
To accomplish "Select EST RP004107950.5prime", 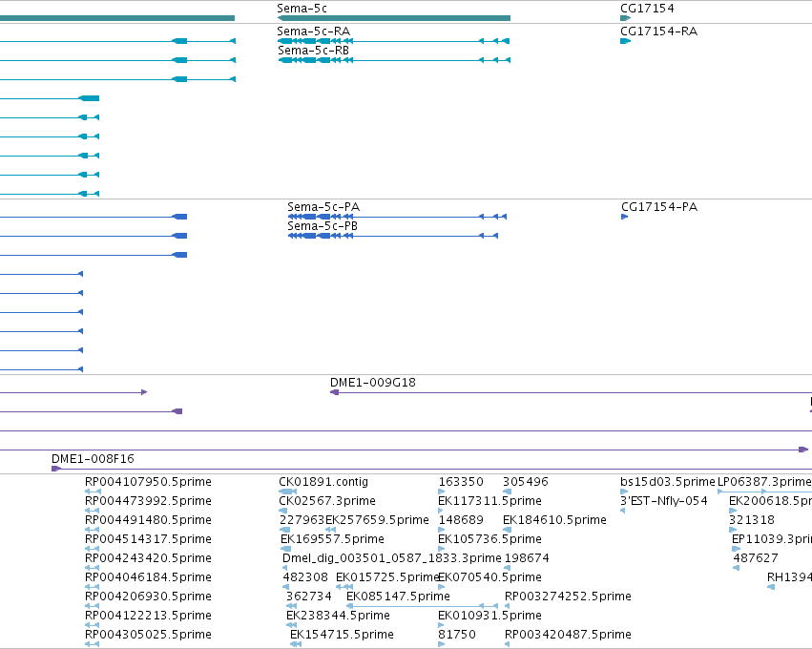I will [x=148, y=482].
